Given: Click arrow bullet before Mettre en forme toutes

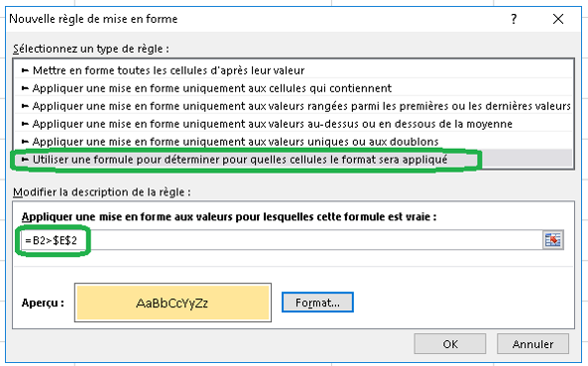Looking at the screenshot, I should 25,70.
